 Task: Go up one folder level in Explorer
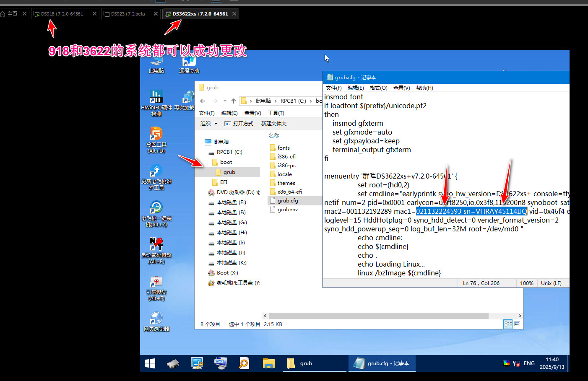[x=234, y=101]
